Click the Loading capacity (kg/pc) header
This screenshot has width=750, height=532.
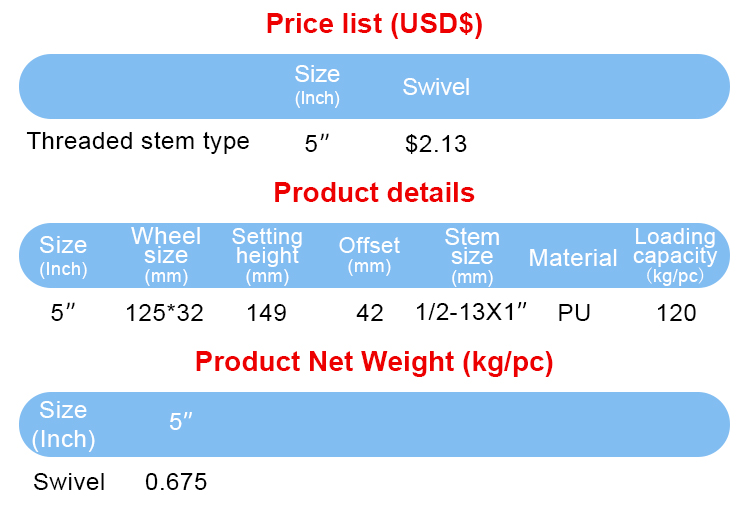point(675,255)
